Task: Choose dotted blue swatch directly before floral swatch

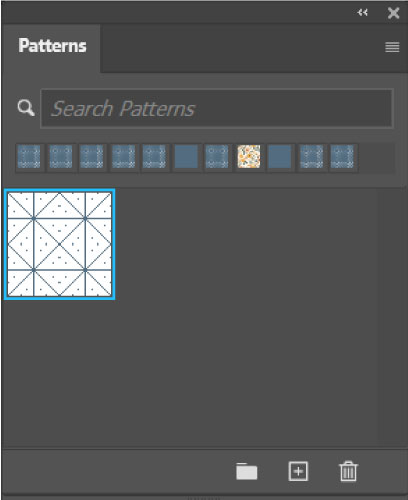Action: point(217,156)
